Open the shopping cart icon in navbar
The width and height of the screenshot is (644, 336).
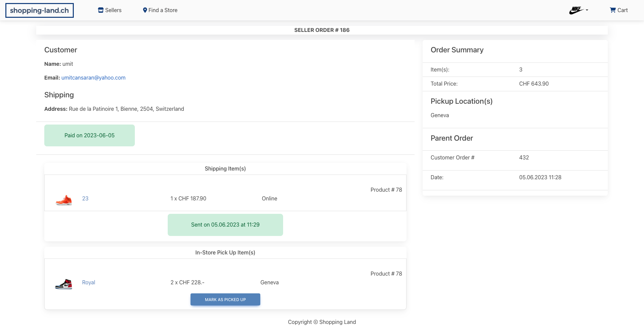coord(612,10)
